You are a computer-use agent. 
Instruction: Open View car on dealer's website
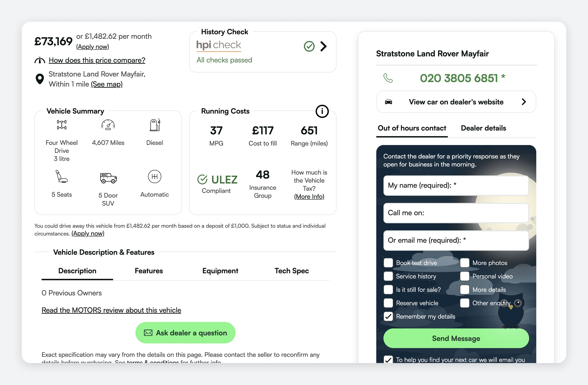456,102
